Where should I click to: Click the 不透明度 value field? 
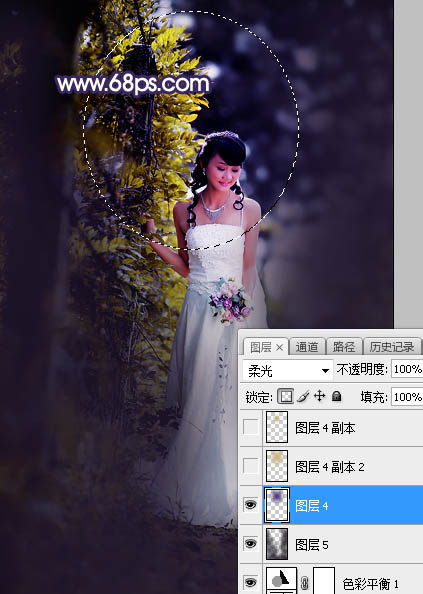[x=407, y=369]
